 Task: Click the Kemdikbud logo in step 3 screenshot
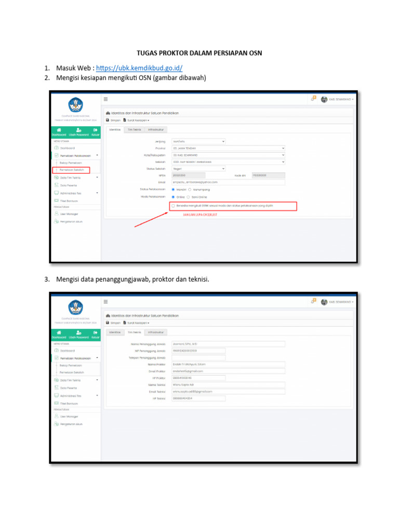75,307
